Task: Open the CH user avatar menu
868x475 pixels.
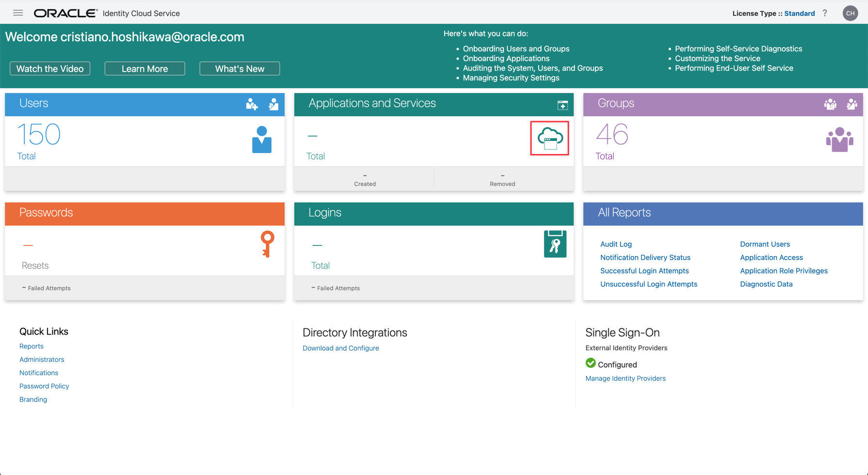Action: pyautogui.click(x=850, y=13)
